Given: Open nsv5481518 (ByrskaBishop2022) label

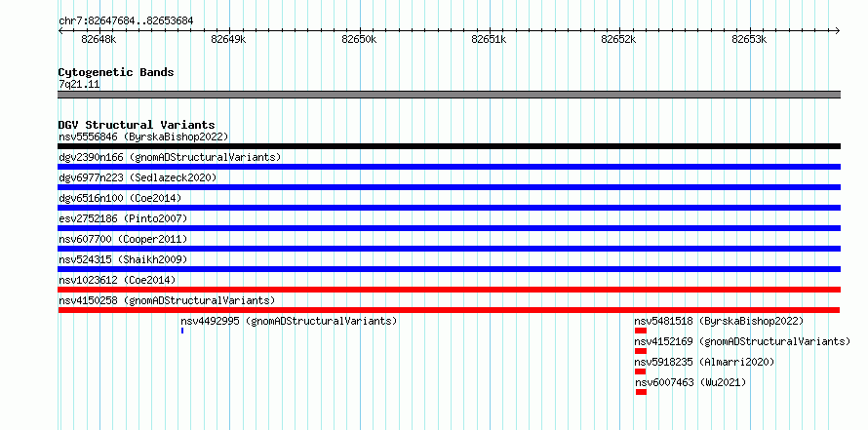Looking at the screenshot, I should click(x=719, y=321).
